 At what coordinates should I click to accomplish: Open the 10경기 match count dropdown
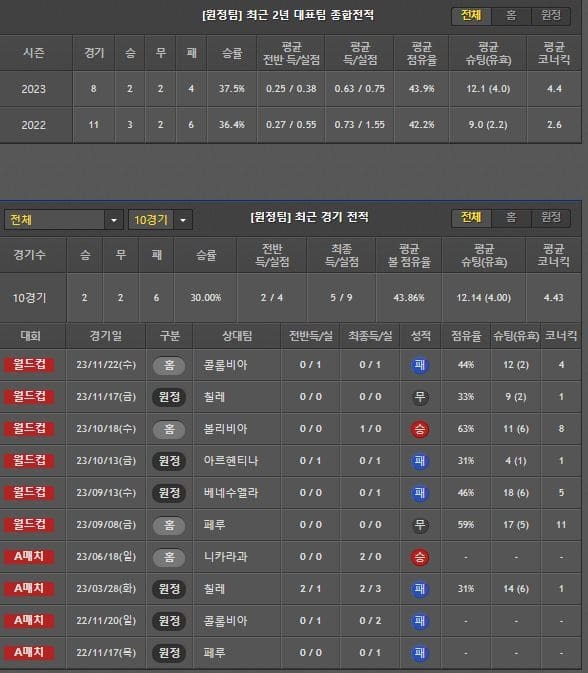(x=160, y=220)
